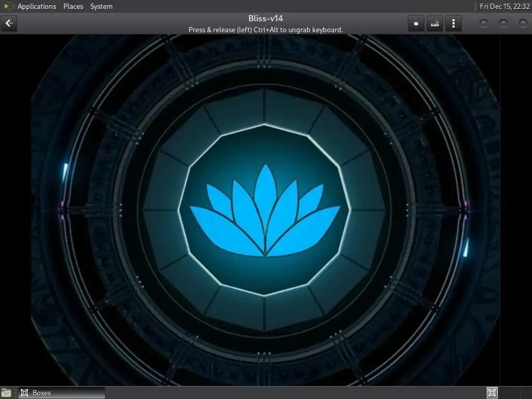Click the Boxes icon at bottom panel right
532x399 pixels.
(x=492, y=393)
